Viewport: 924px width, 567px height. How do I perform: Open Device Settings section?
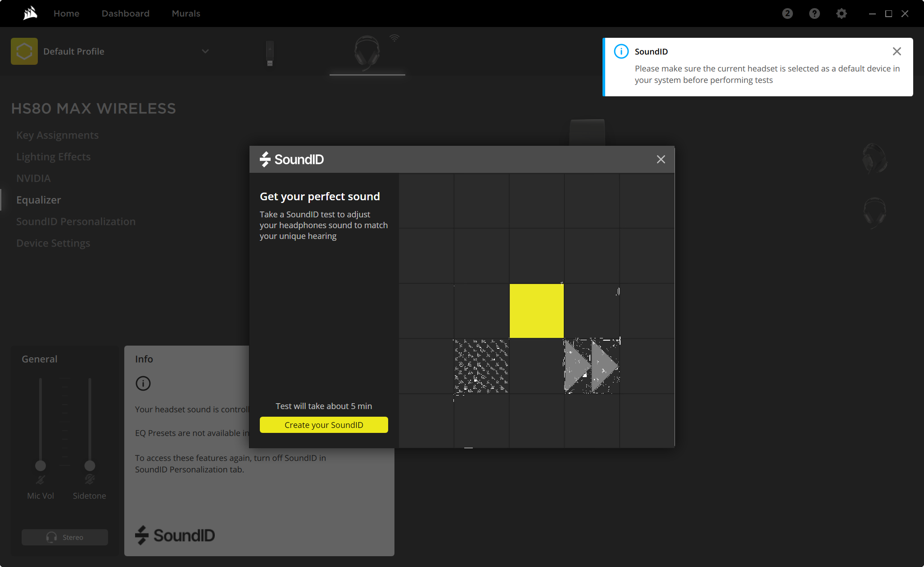point(53,243)
